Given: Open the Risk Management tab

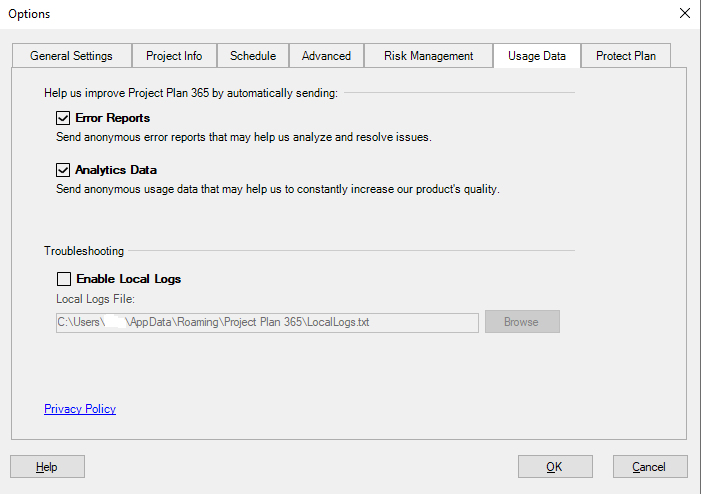Looking at the screenshot, I should pos(428,56).
